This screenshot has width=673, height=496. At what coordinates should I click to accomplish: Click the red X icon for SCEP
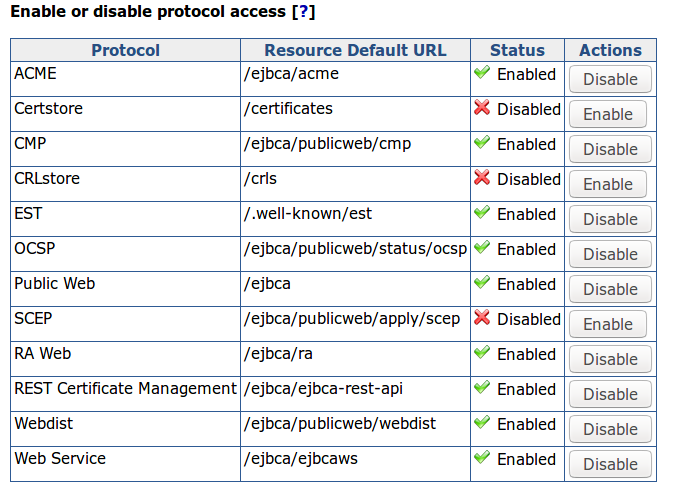(482, 319)
